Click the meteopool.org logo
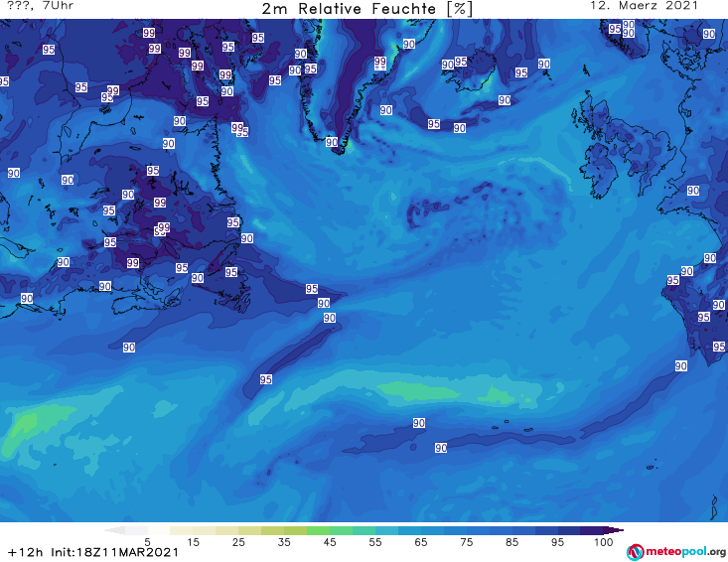The image size is (728, 562). pyautogui.click(x=676, y=552)
